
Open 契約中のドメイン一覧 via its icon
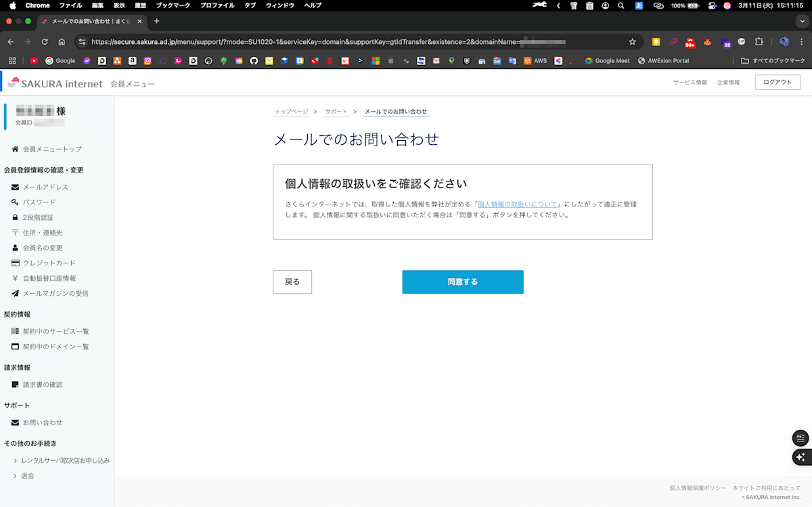coord(14,346)
